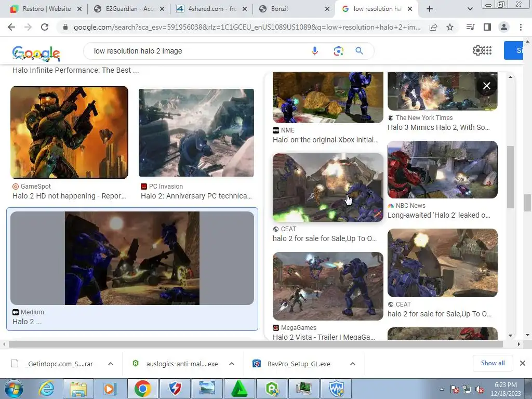Open NME Halo original Xbox link
Screen dimensions: 532x399
click(325, 140)
